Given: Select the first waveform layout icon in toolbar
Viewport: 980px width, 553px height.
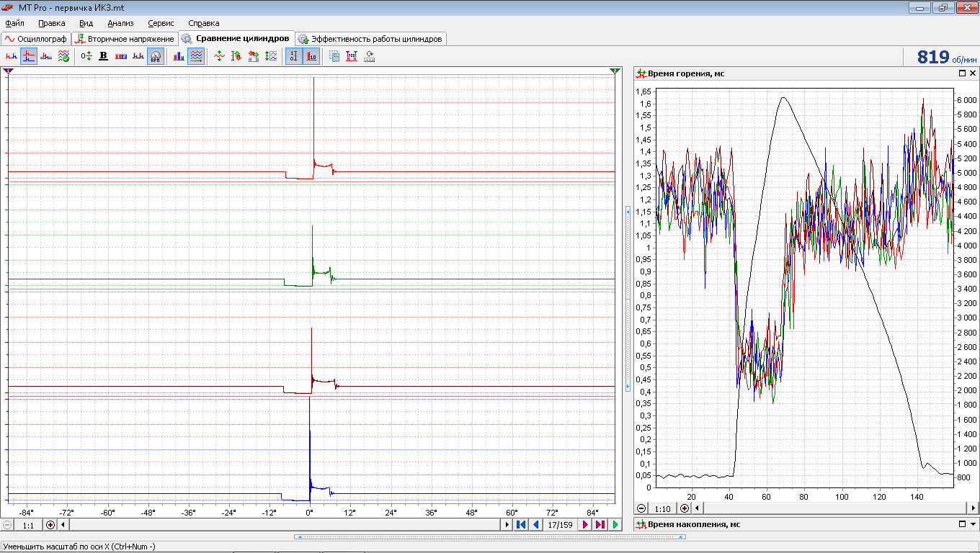Looking at the screenshot, I should (x=12, y=56).
